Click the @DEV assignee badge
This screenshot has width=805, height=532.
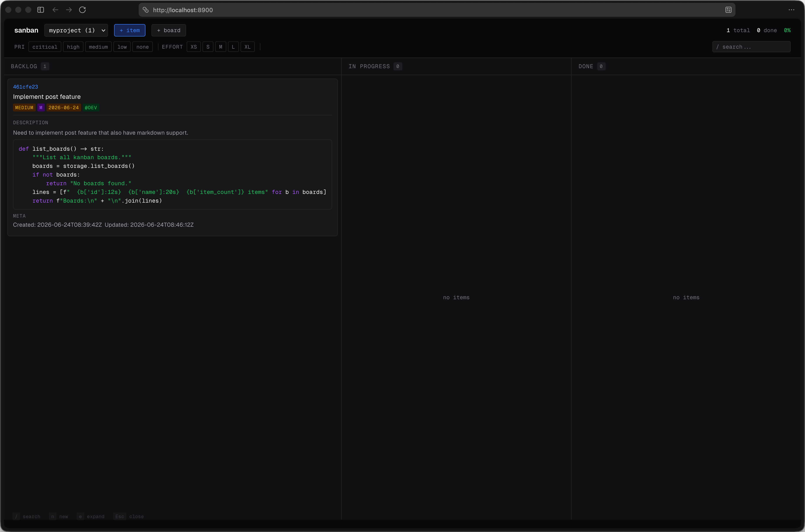click(91, 107)
